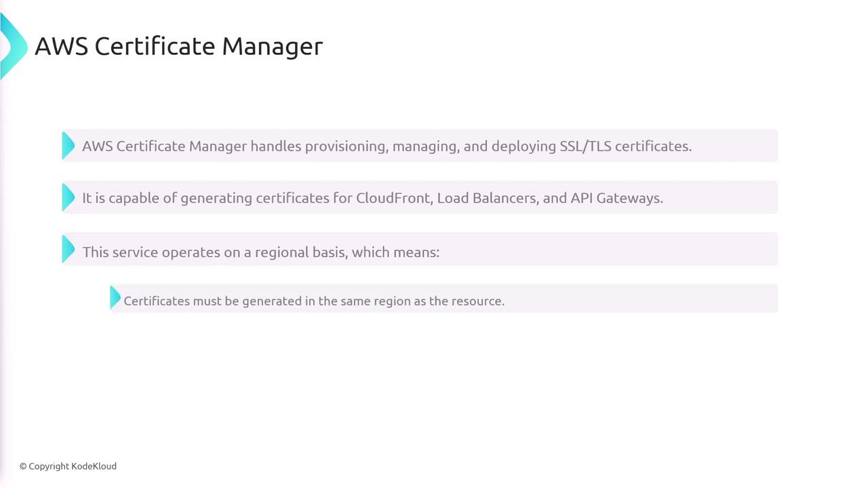The width and height of the screenshot is (868, 488).
Task: Click the KodeKloud chevron logo beside the title
Action: 13,46
